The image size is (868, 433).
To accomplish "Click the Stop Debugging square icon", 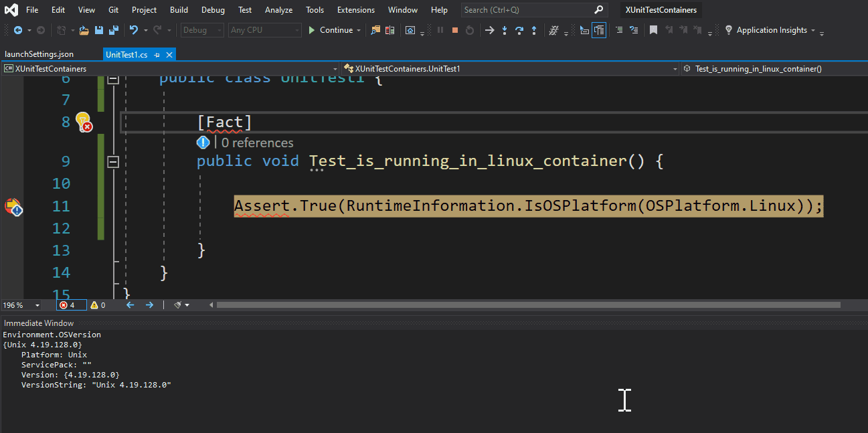I will click(x=455, y=30).
